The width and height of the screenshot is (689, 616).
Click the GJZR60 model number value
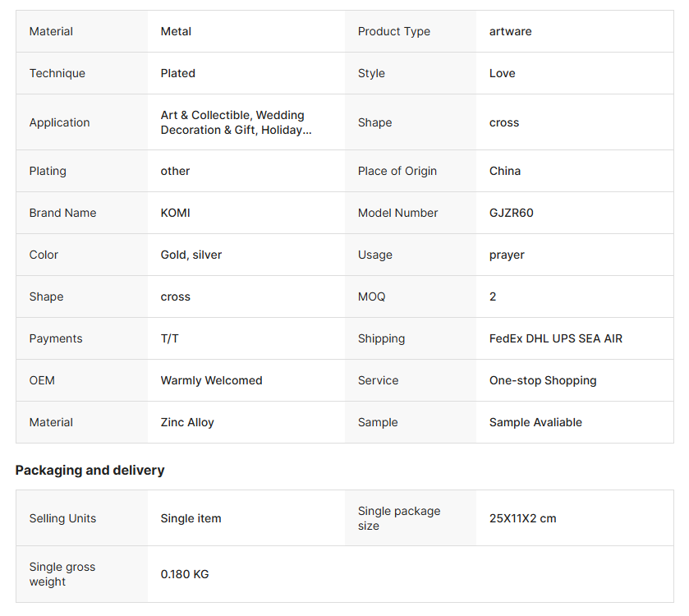coord(511,213)
